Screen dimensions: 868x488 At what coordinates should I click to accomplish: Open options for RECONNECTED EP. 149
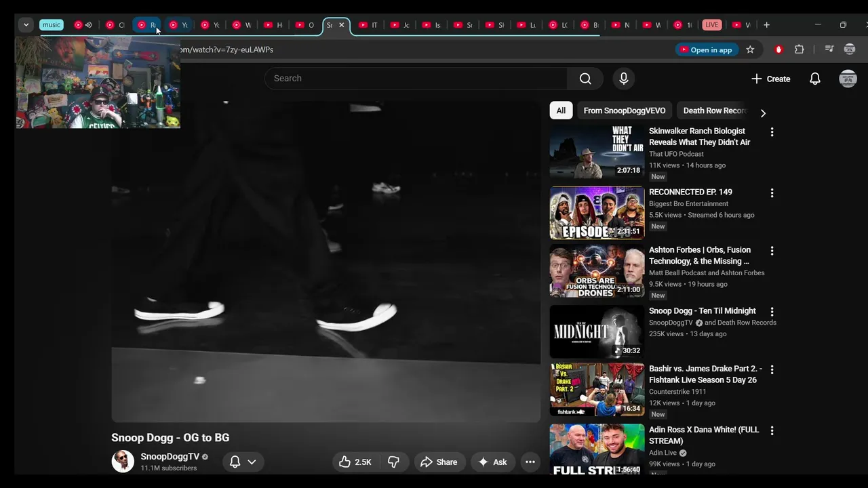pyautogui.click(x=772, y=193)
